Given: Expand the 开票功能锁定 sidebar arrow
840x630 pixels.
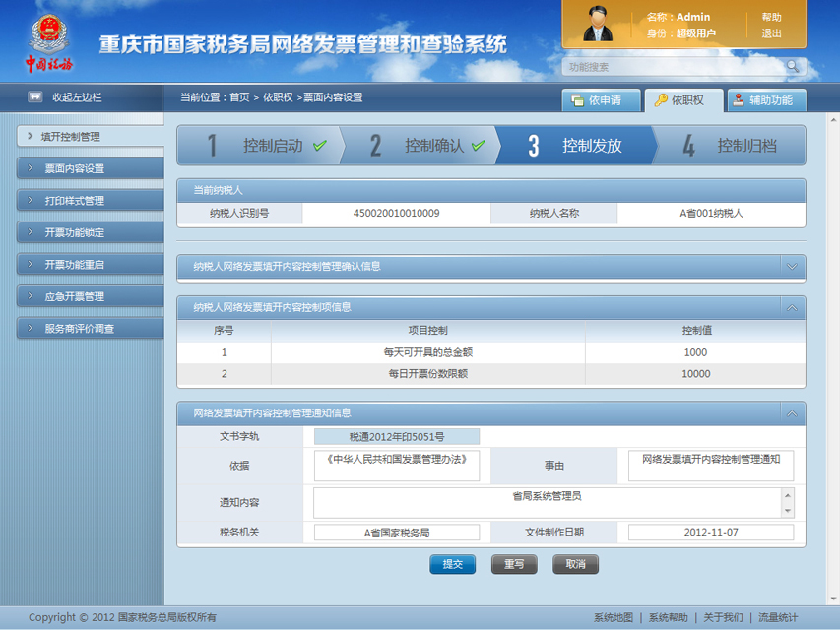Looking at the screenshot, I should point(31,232).
